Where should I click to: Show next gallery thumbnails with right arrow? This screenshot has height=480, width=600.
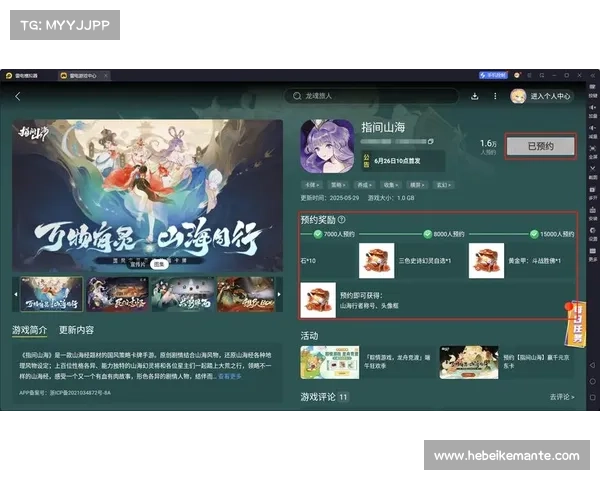[x=279, y=294]
